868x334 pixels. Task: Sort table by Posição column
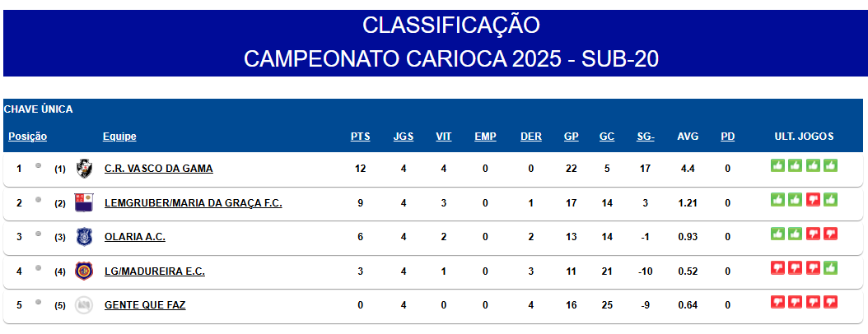click(x=27, y=137)
